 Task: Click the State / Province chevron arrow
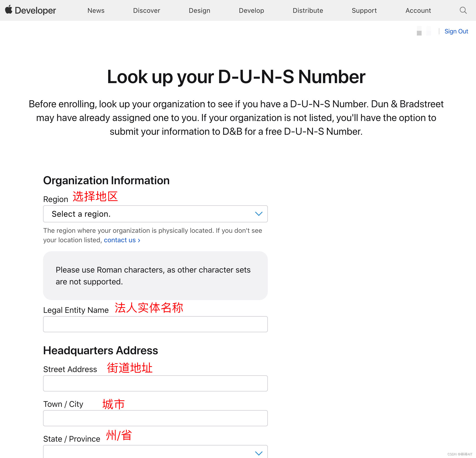[x=259, y=453]
